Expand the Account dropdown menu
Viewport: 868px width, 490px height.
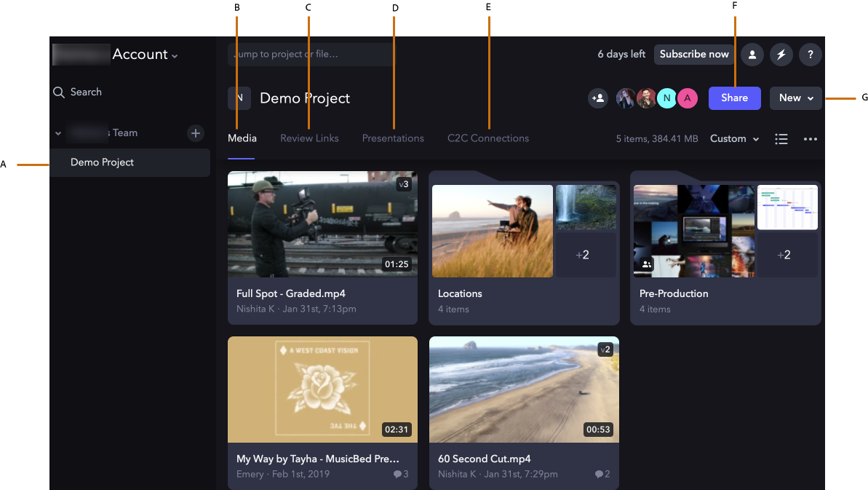coord(175,54)
